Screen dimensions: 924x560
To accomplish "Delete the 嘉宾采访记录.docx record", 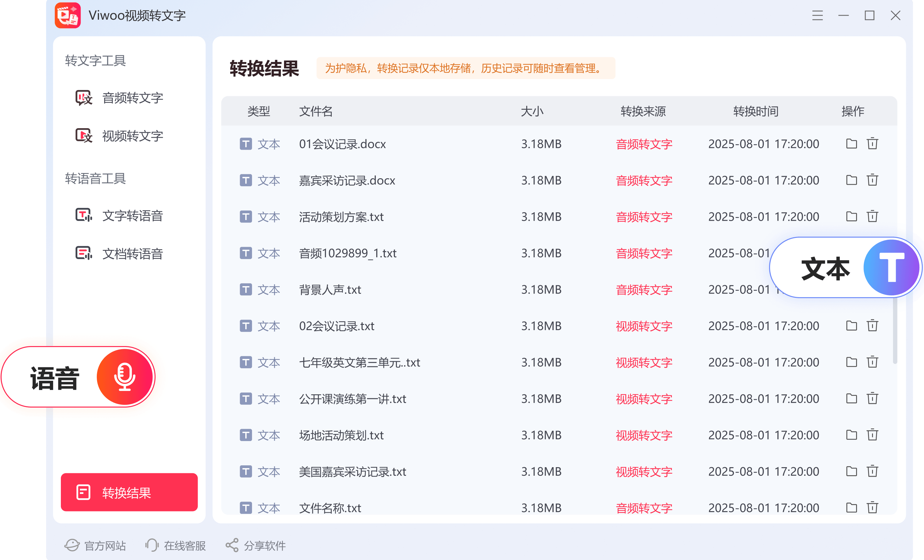I will (x=872, y=180).
